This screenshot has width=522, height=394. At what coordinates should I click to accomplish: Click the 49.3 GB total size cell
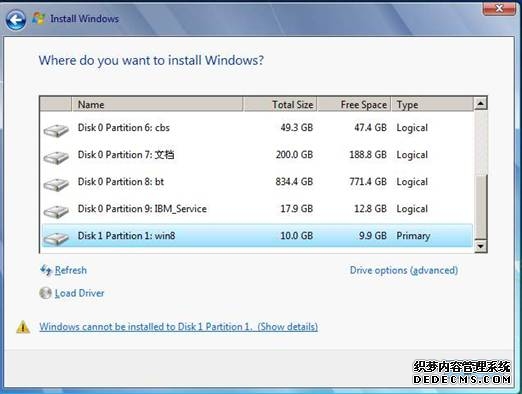click(297, 128)
